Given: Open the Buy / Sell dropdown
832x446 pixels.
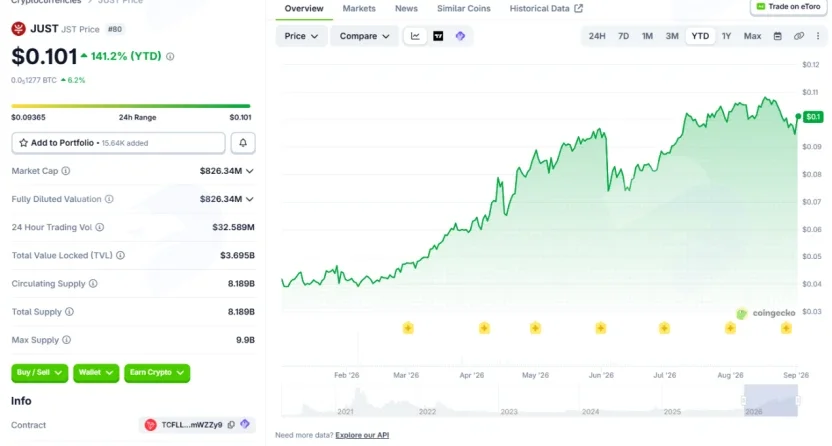Looking at the screenshot, I should pos(39,373).
